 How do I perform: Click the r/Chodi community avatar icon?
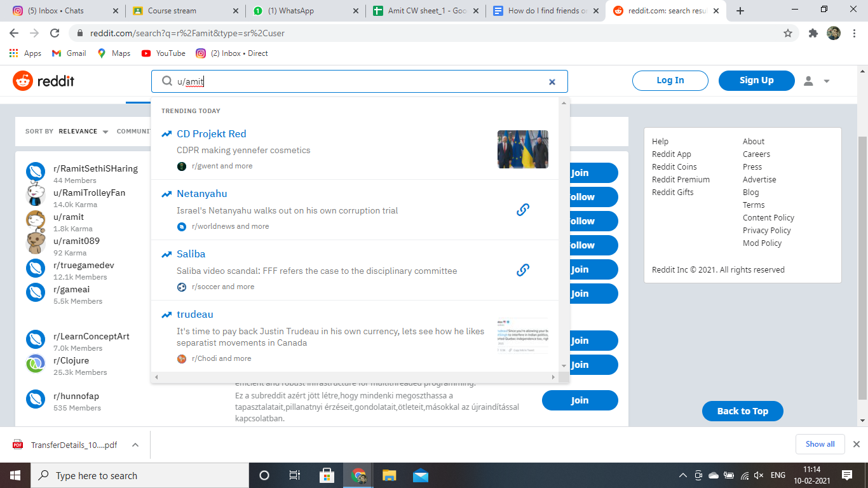click(x=182, y=359)
